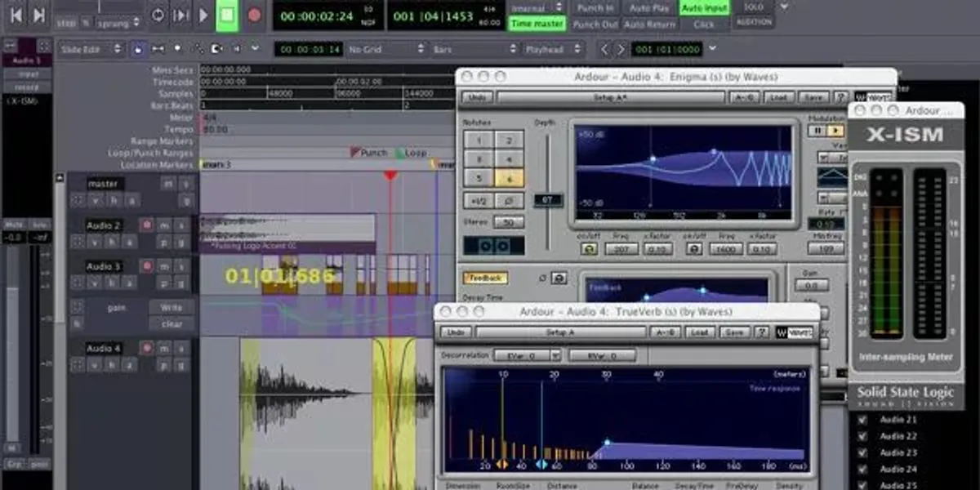Open the TrueVerb Setup A preset menu
The height and width of the screenshot is (490, 980).
pos(560,332)
